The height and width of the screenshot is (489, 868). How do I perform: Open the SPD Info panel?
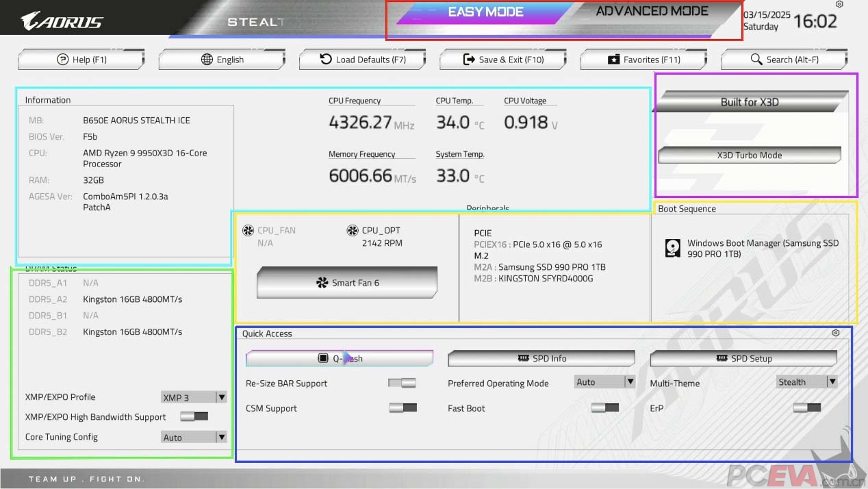[541, 358]
